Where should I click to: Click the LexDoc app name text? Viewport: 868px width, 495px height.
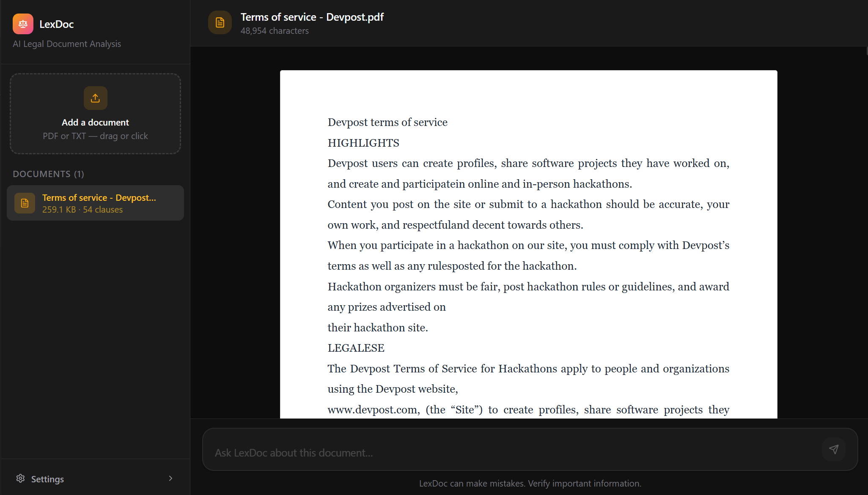click(56, 24)
